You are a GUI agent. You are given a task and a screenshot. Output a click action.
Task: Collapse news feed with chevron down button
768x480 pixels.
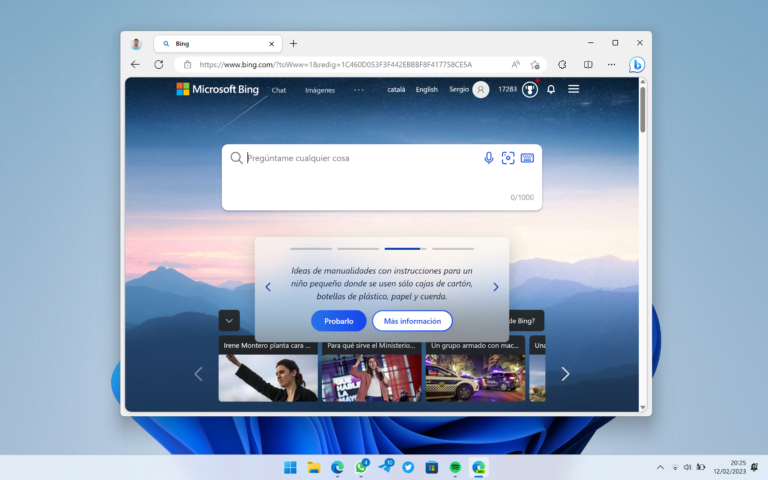pos(229,321)
